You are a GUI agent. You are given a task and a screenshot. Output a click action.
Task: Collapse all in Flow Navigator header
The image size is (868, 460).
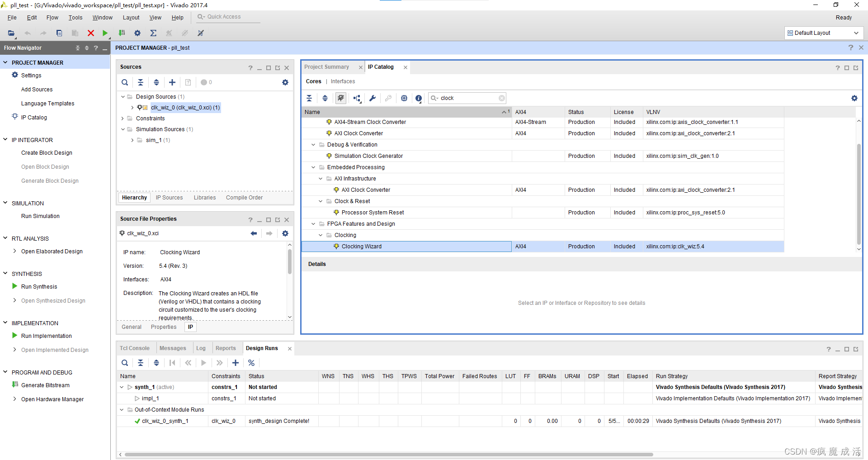(x=78, y=48)
